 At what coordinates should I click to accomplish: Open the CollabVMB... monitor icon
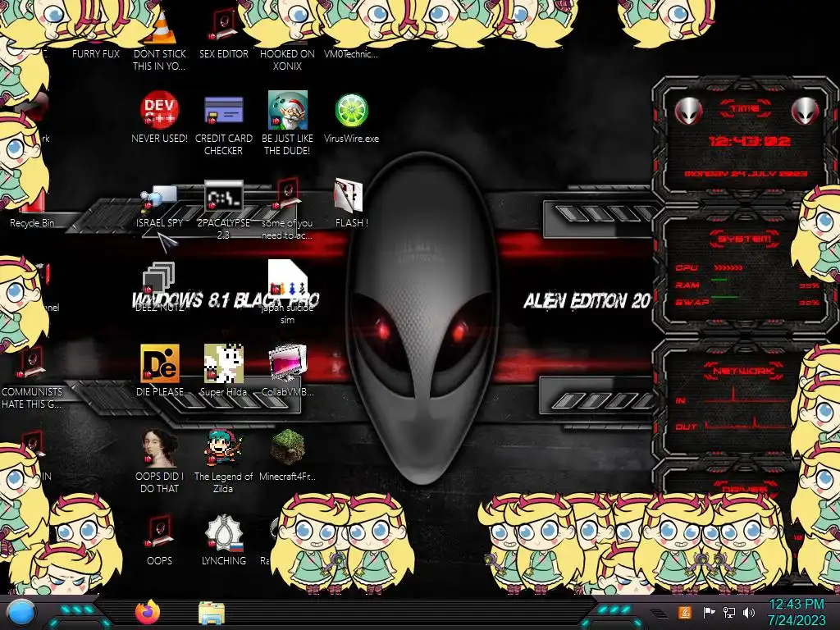(288, 363)
